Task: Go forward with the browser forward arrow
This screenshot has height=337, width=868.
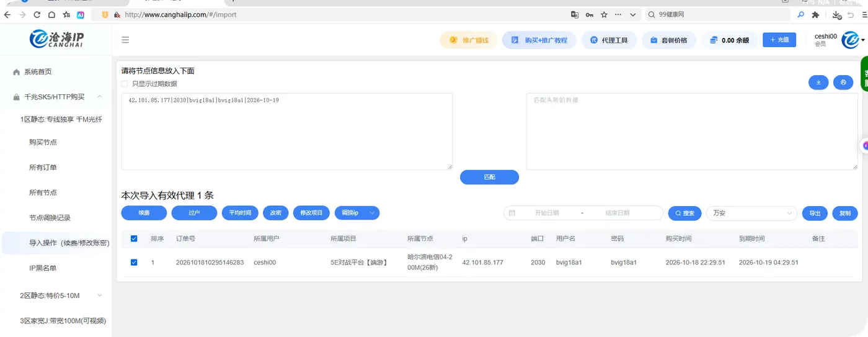Action: [22, 14]
